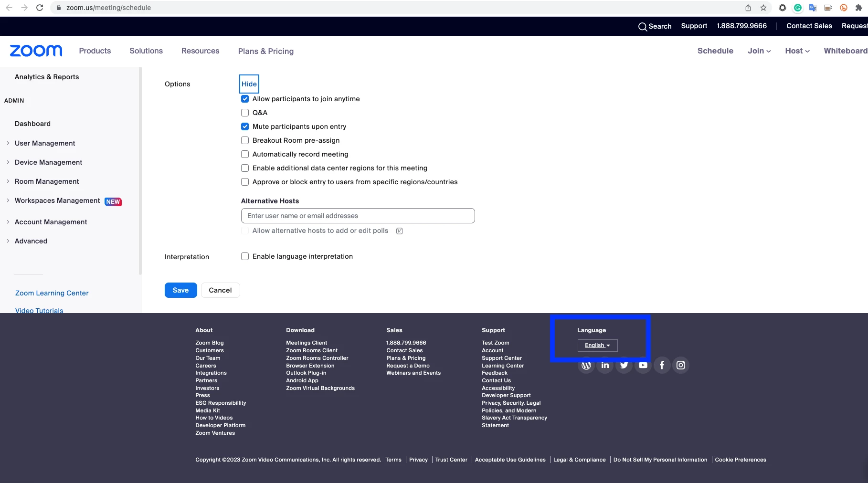Open the Accessibility footer link
This screenshot has height=483, width=868.
point(498,388)
